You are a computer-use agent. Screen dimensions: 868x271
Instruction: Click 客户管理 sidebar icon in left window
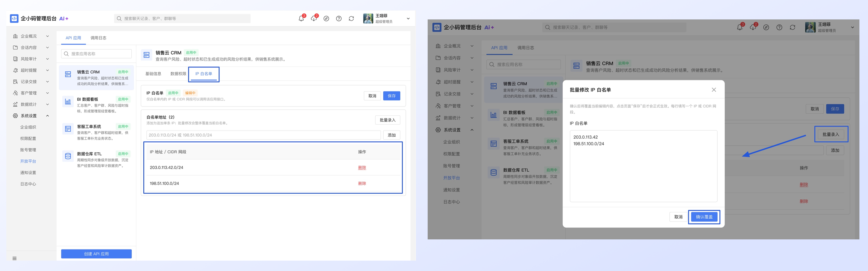click(x=15, y=93)
